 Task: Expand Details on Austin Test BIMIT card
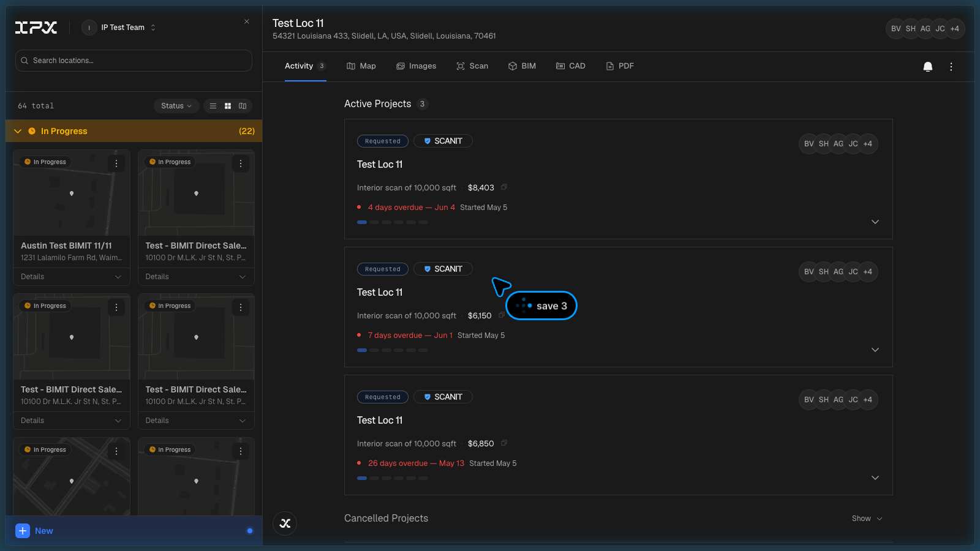72,277
